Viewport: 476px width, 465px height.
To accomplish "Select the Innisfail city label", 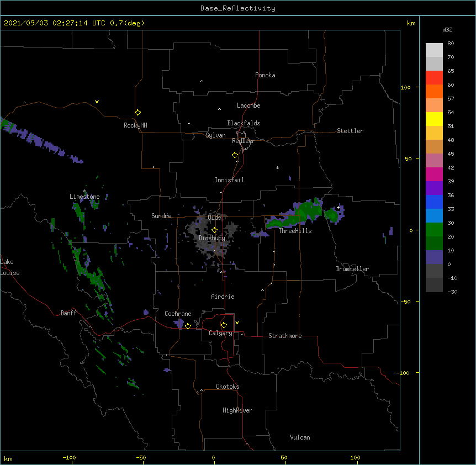I will click(x=229, y=180).
